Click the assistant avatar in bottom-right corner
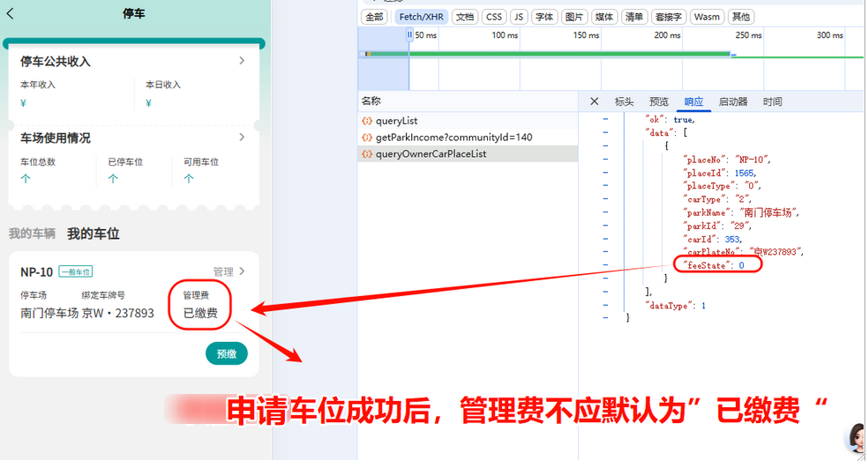 (x=856, y=437)
